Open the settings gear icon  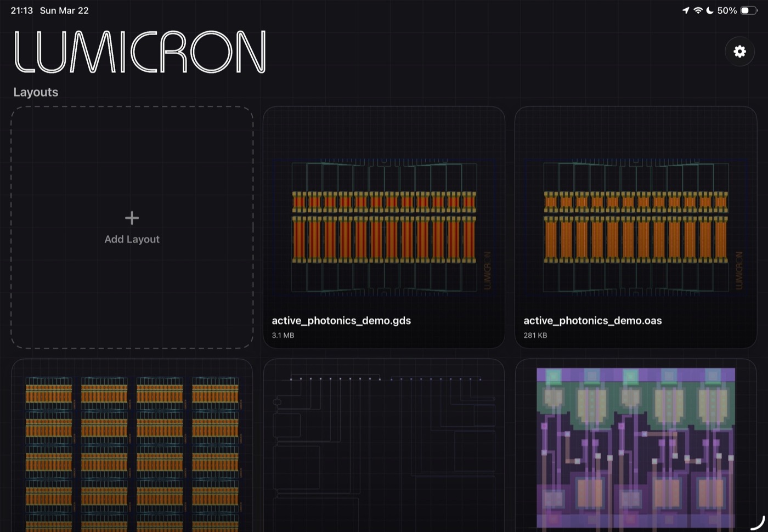coord(739,52)
